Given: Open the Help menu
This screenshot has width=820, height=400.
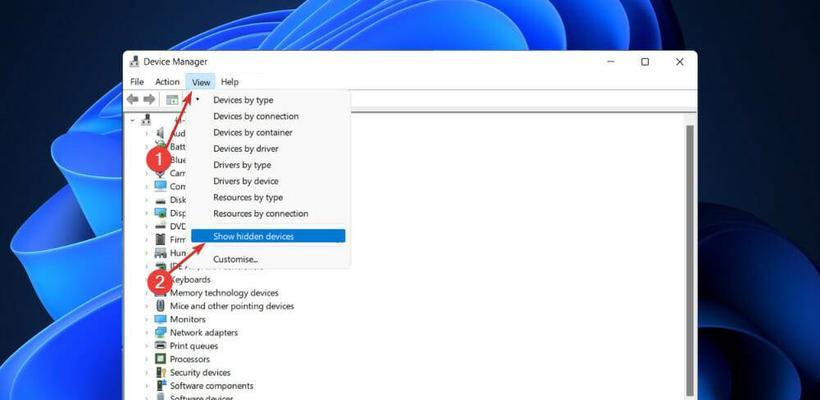Looking at the screenshot, I should coord(230,82).
